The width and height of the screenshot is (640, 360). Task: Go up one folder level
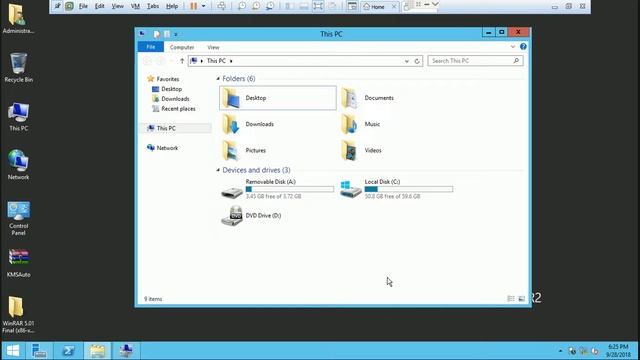(182, 61)
